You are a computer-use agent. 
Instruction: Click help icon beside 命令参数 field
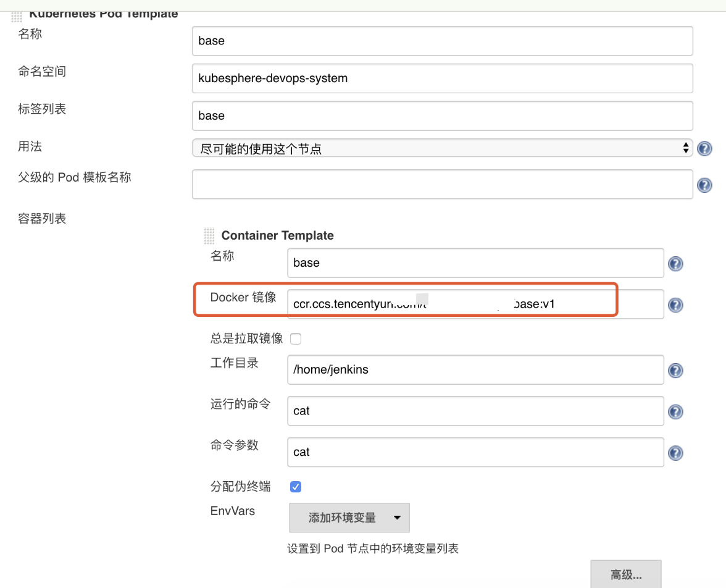point(675,453)
